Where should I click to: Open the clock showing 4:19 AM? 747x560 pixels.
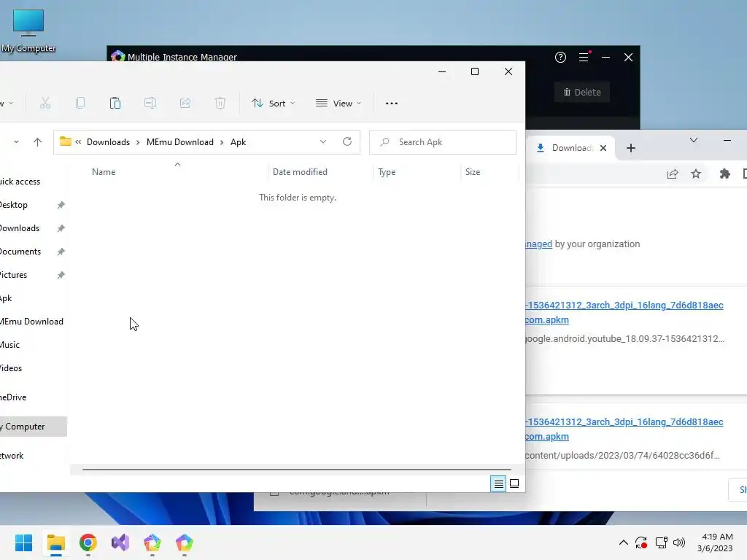point(716,542)
